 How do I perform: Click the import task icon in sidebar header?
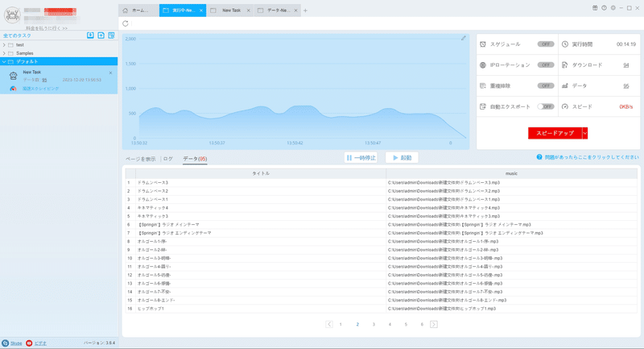tap(90, 35)
